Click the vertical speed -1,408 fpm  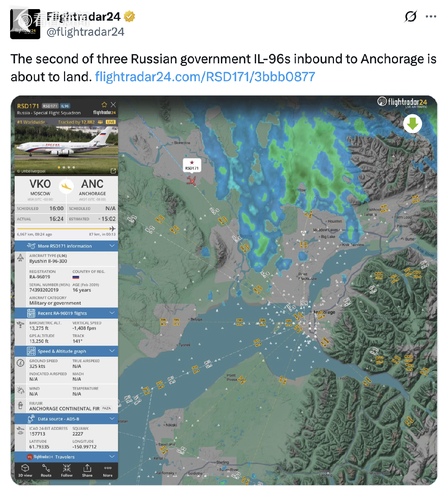(84, 328)
